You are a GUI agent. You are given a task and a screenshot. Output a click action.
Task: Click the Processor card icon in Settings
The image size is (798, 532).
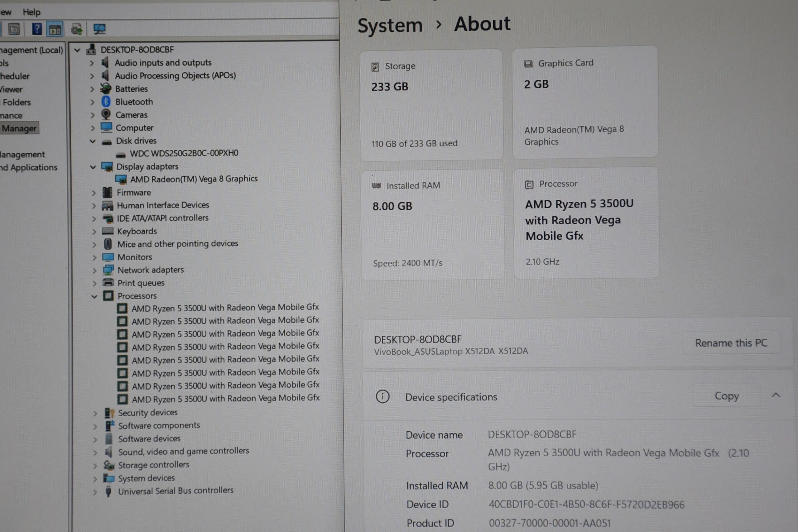(x=529, y=185)
